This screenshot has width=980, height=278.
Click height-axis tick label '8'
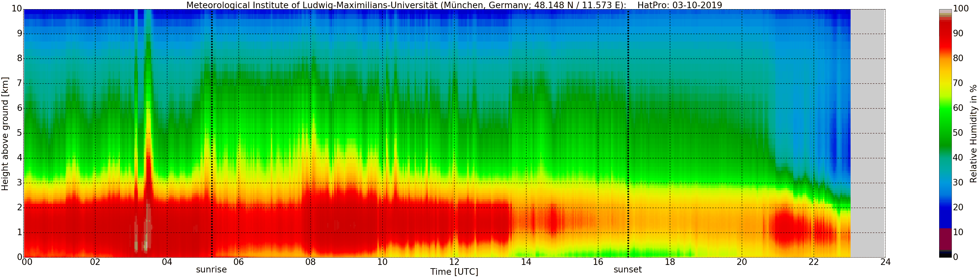click(20, 59)
